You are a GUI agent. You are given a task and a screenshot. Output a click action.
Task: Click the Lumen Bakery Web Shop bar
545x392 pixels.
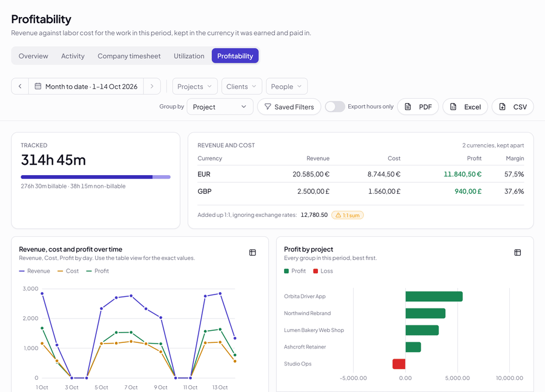[422, 330]
